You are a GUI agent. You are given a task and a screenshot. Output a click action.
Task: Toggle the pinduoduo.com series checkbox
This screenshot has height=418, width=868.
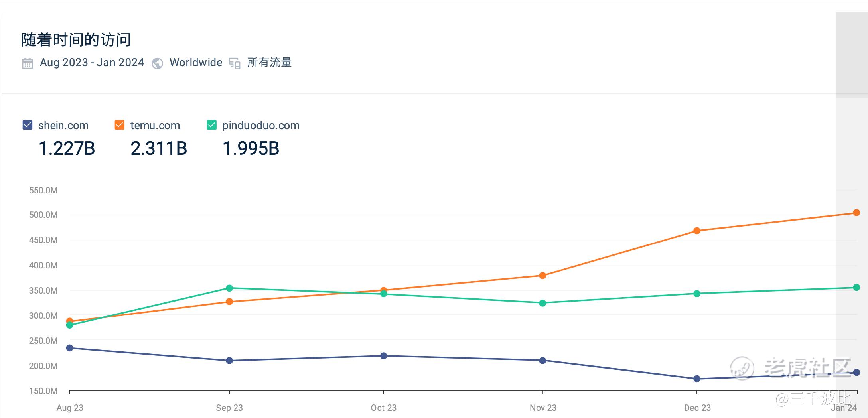(x=211, y=125)
